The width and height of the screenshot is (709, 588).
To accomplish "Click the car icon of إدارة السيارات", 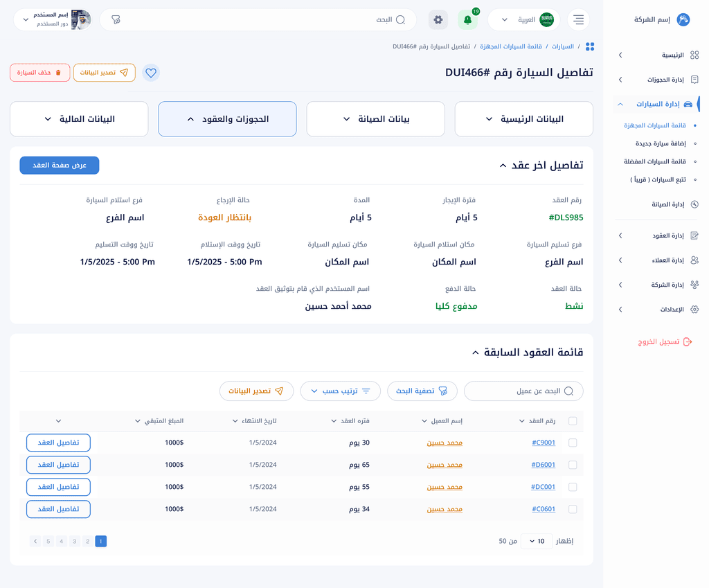I will point(688,104).
